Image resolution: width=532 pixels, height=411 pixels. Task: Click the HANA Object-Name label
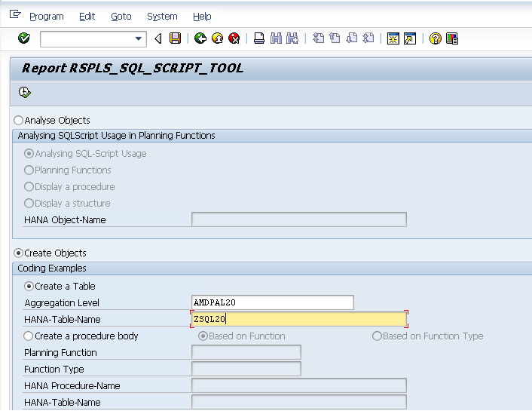[65, 220]
